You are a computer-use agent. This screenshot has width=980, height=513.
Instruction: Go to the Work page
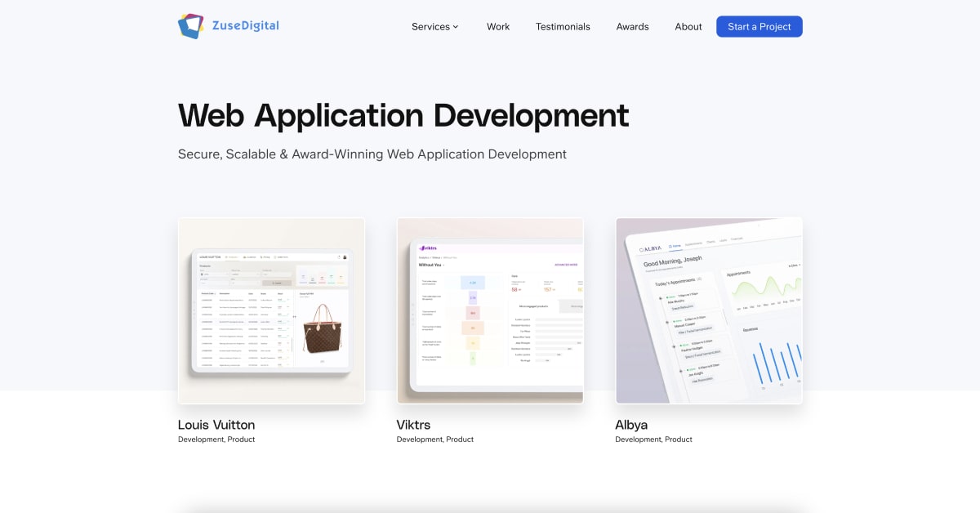coord(498,27)
